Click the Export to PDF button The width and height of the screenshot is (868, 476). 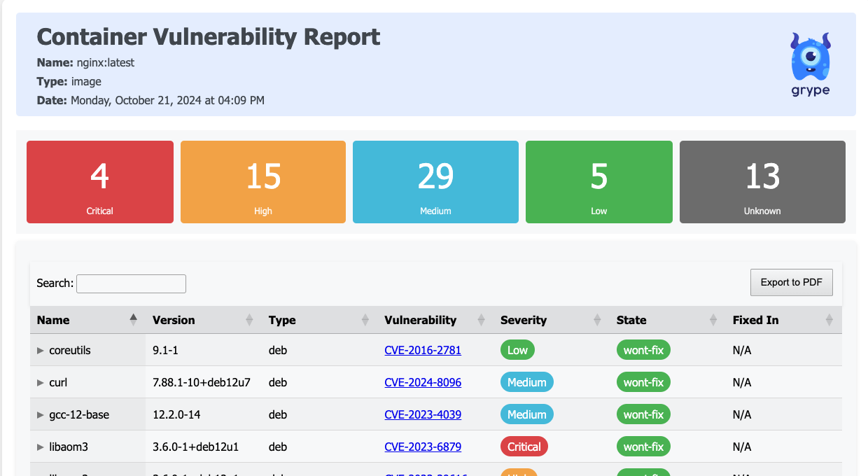pos(791,282)
